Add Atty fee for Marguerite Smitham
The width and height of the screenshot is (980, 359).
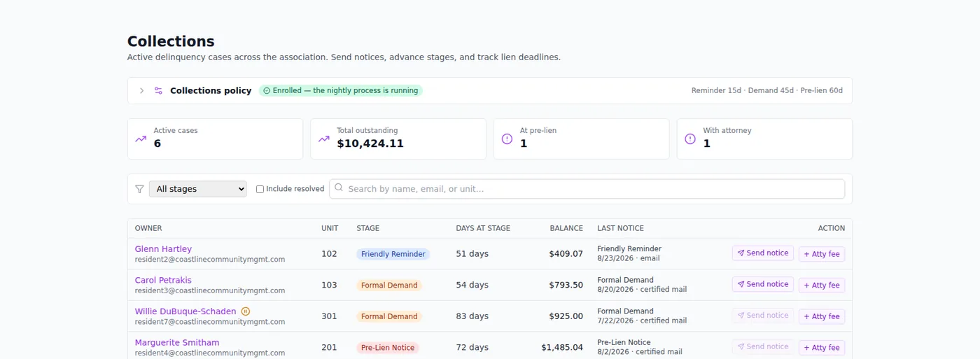click(822, 347)
